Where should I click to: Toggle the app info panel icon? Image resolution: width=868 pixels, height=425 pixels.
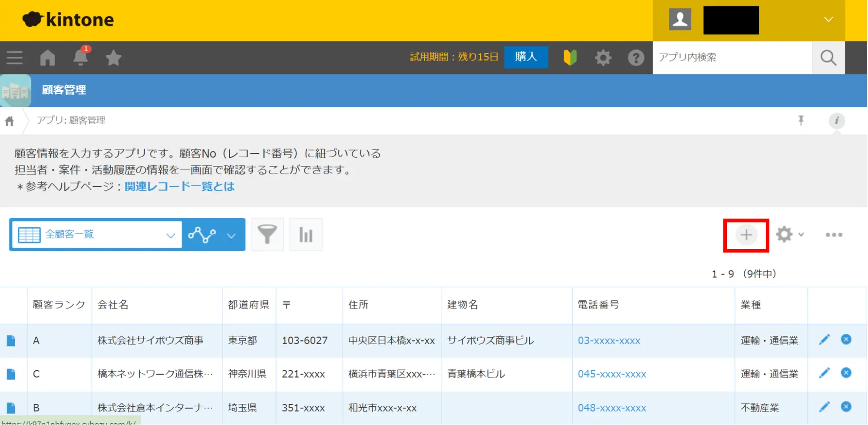click(x=836, y=120)
